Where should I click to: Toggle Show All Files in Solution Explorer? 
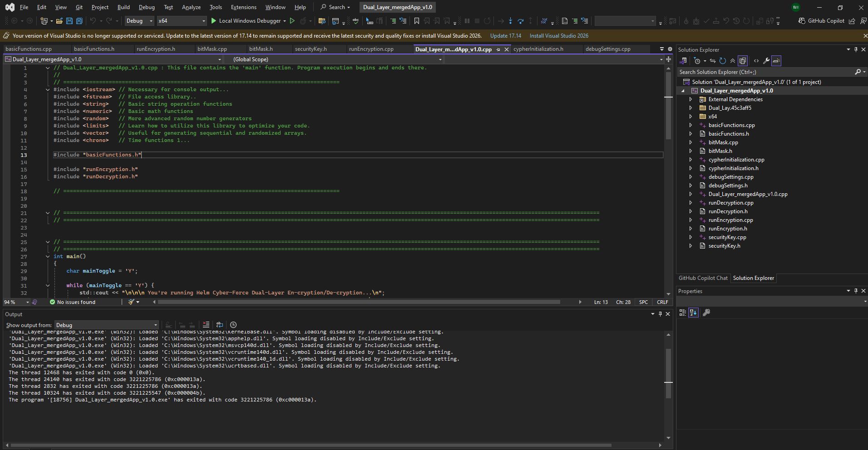coord(743,61)
